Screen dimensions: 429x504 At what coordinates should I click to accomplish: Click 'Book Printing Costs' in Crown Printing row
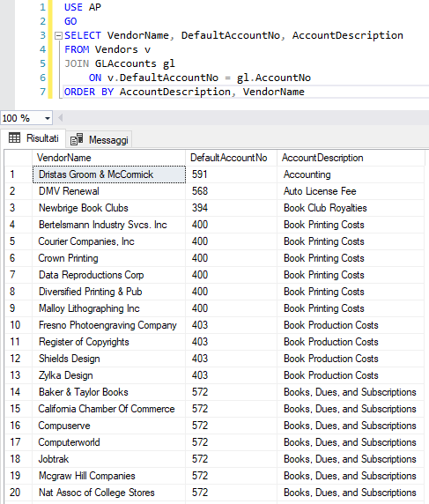351,258
